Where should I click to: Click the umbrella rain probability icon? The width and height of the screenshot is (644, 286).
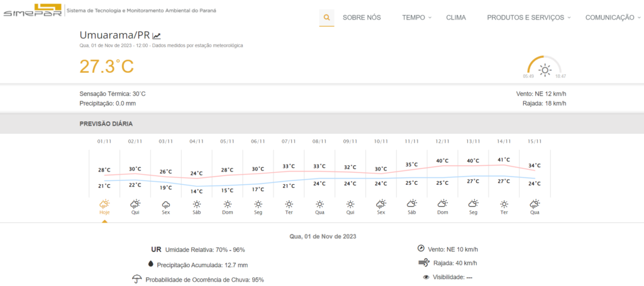[x=136, y=279]
